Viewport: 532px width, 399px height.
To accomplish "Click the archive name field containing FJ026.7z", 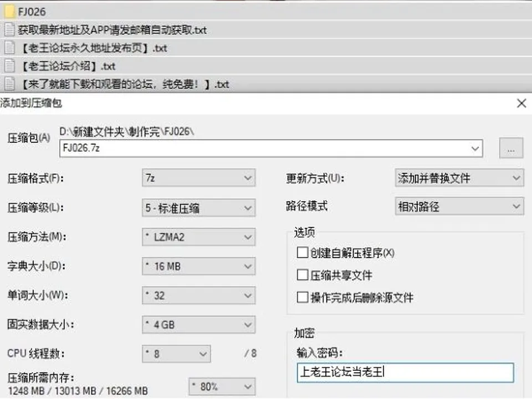I will [x=271, y=149].
